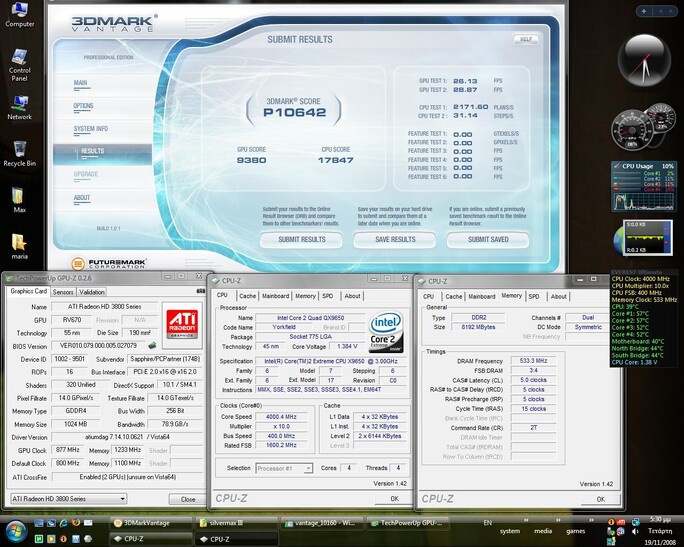Click the CPU Usage multi-core gadget

coord(644,186)
